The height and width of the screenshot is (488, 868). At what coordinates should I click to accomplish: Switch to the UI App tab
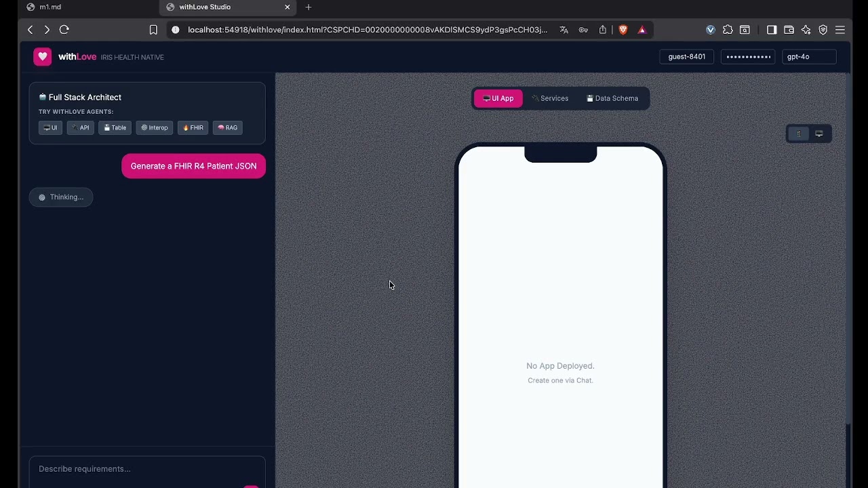(x=498, y=98)
